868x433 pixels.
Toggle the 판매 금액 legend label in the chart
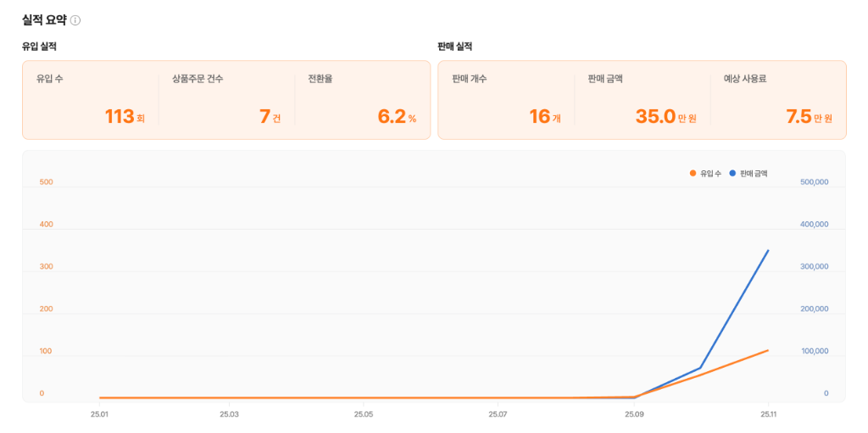pyautogui.click(x=754, y=173)
